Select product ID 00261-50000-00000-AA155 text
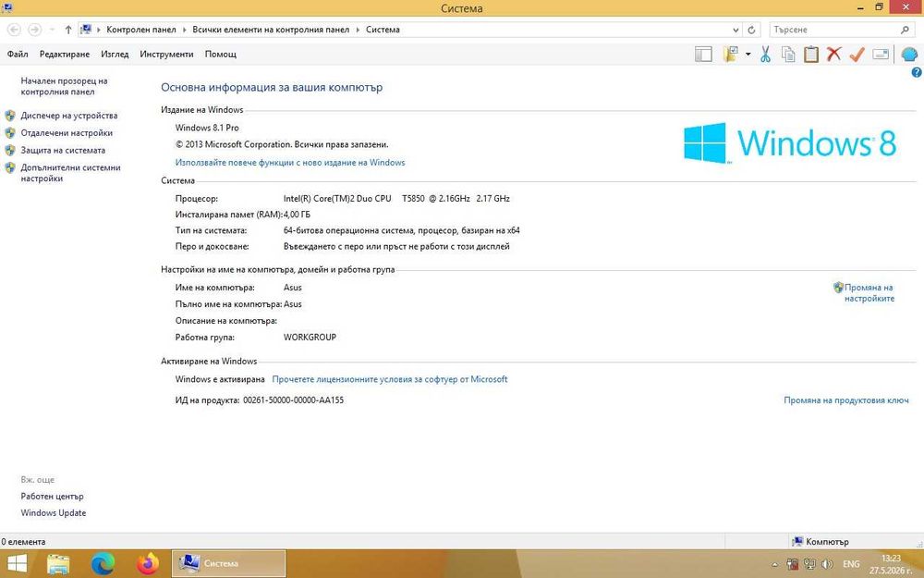Viewport: 924px width, 578px height. [x=293, y=400]
